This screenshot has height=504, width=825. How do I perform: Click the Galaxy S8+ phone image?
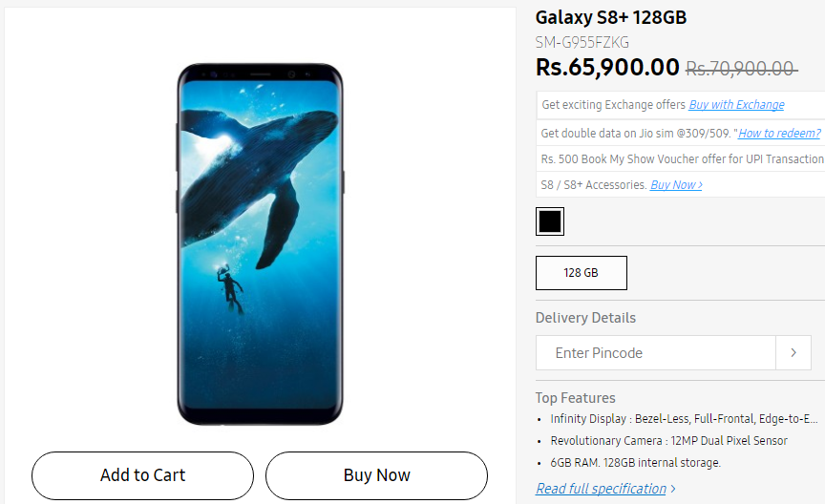click(260, 244)
